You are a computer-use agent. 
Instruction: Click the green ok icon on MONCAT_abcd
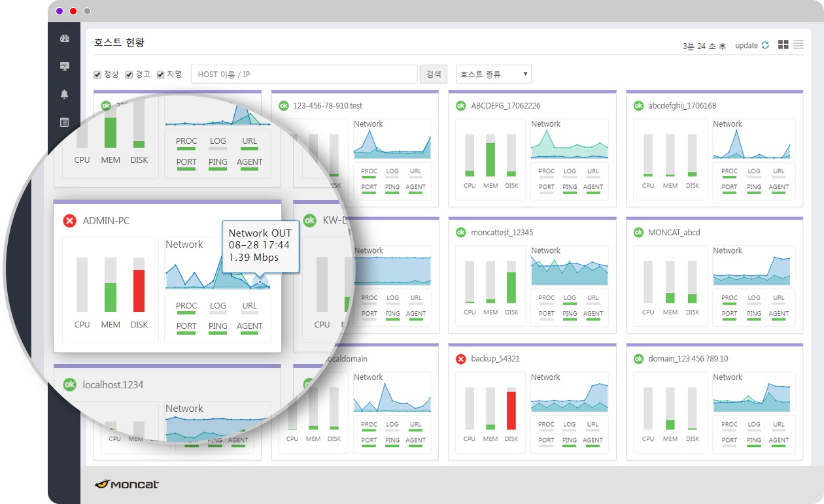638,232
